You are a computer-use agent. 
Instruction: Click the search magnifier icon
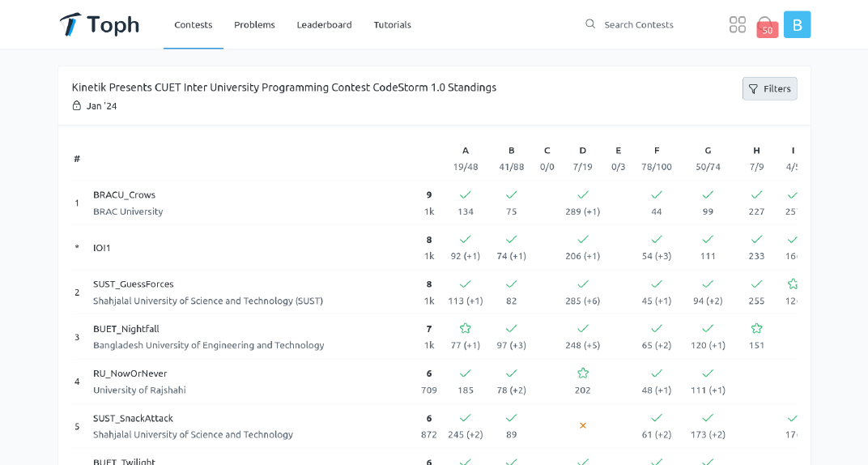[590, 24]
